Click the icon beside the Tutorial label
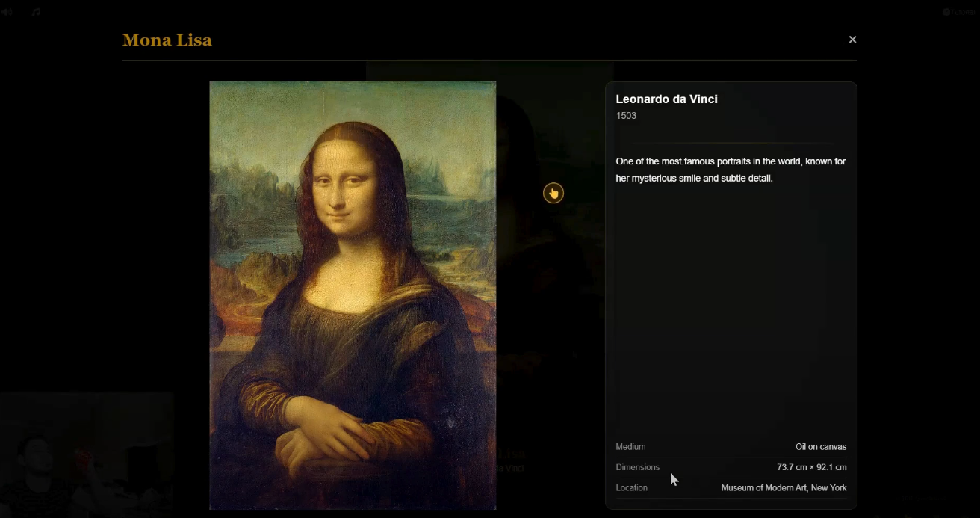This screenshot has height=518, width=980. coord(946,11)
